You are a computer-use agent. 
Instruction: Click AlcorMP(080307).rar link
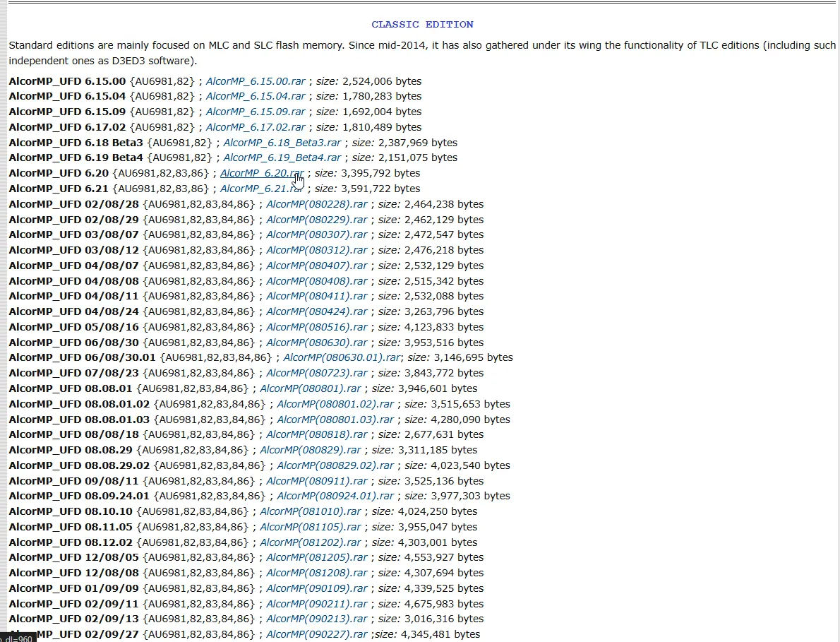click(x=317, y=235)
